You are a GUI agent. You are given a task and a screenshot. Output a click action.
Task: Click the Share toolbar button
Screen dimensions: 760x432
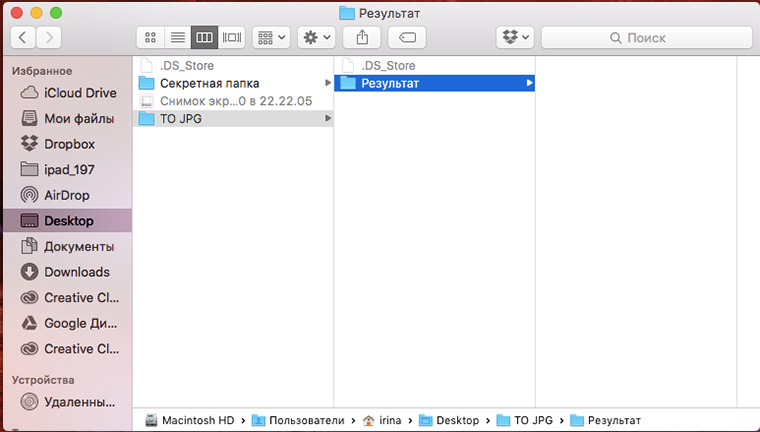pyautogui.click(x=361, y=37)
